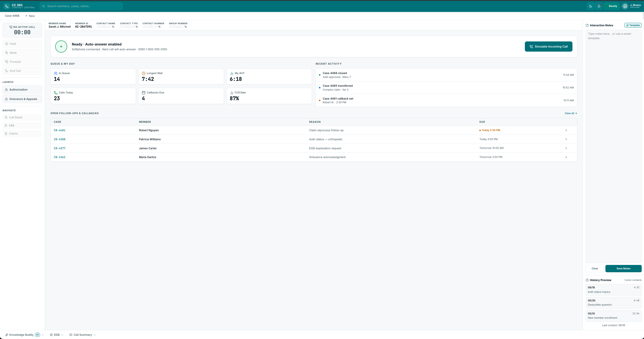This screenshot has height=339, width=644.
Task: Open notifications bell icon
Action: click(599, 6)
